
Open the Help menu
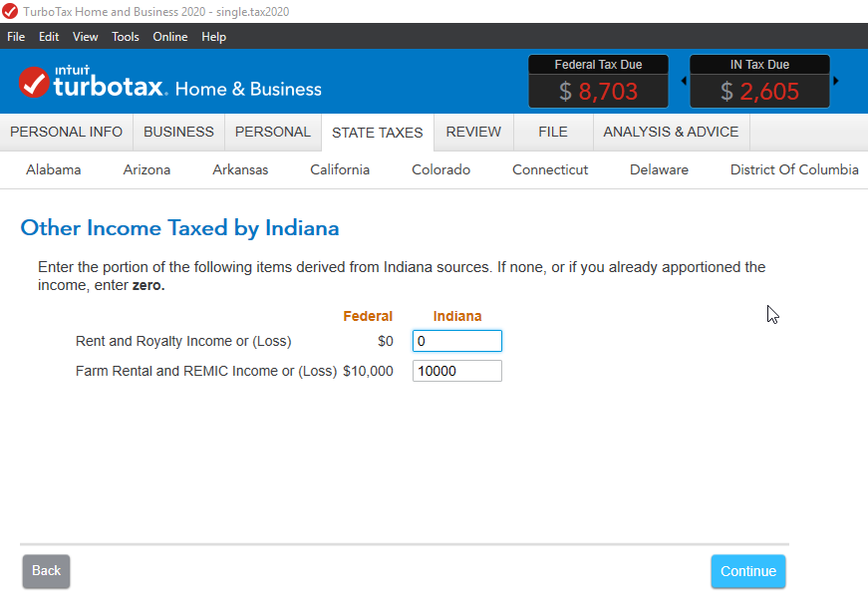213,37
